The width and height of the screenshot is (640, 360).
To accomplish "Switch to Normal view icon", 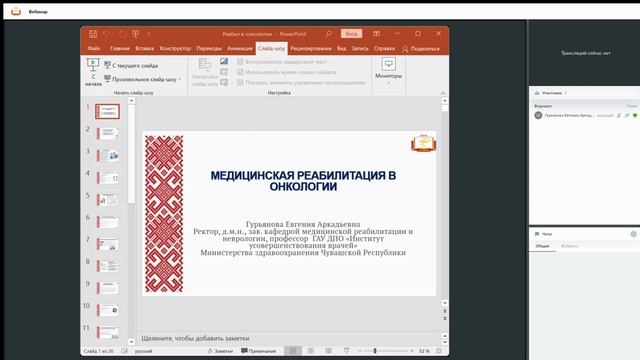I will (293, 351).
